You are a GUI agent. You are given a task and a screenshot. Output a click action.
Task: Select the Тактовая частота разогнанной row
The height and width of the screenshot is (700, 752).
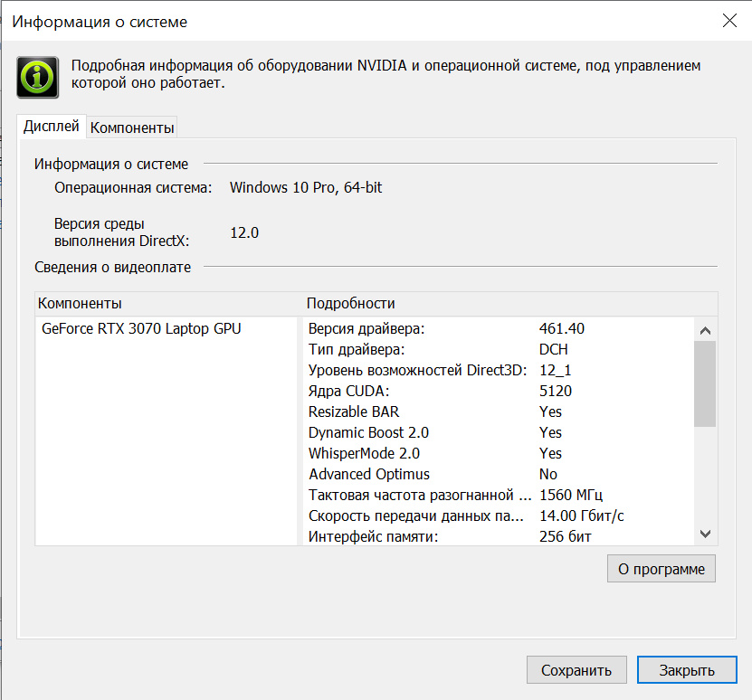420,495
